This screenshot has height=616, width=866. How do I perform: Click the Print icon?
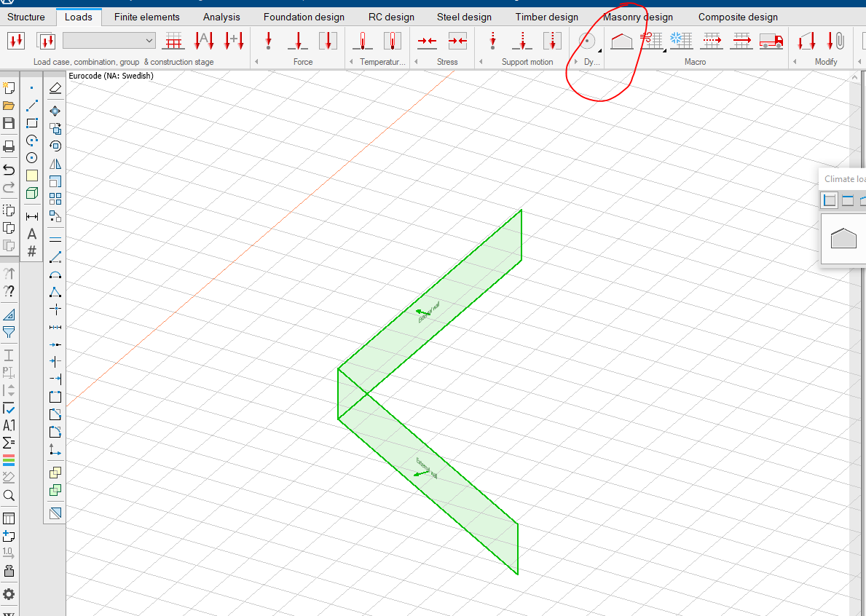[x=8, y=146]
